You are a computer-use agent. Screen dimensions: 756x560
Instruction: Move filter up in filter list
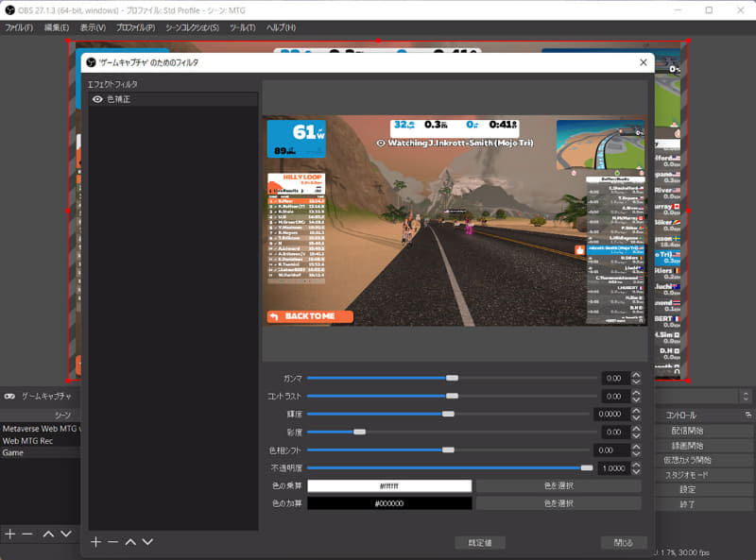click(x=130, y=542)
